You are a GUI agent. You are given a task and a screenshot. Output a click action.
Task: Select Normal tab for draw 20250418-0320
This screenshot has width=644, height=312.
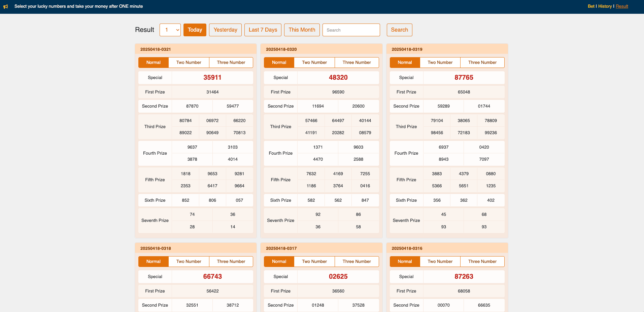point(279,63)
